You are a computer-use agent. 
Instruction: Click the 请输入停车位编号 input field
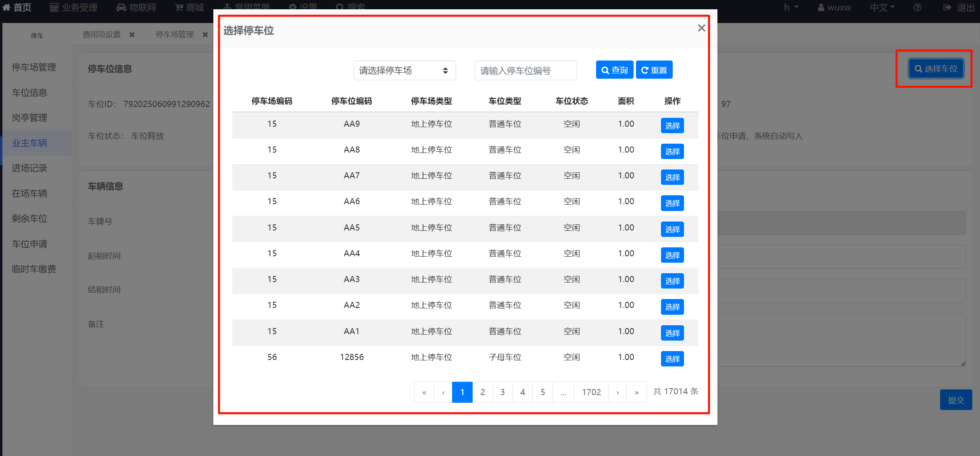point(525,71)
